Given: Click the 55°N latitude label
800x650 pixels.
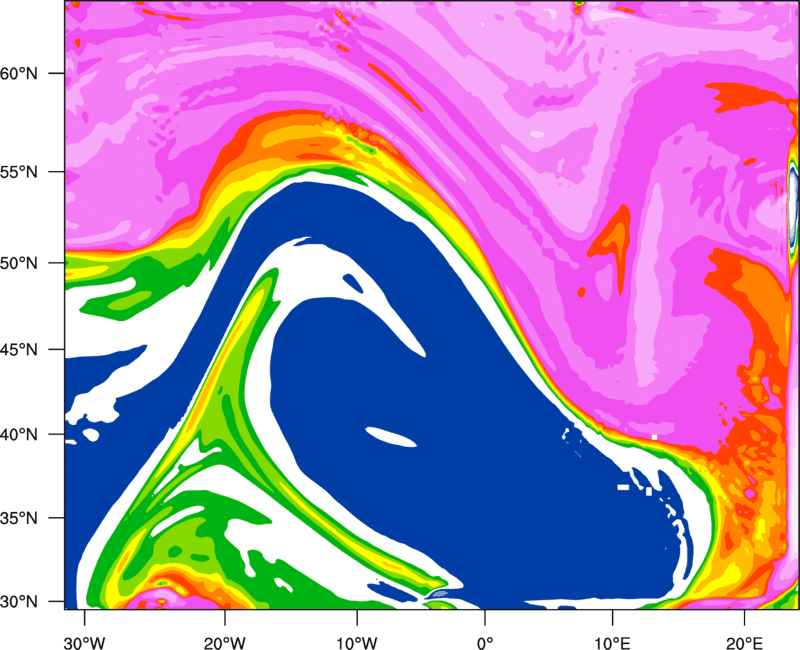Looking at the screenshot, I should click(19, 172).
